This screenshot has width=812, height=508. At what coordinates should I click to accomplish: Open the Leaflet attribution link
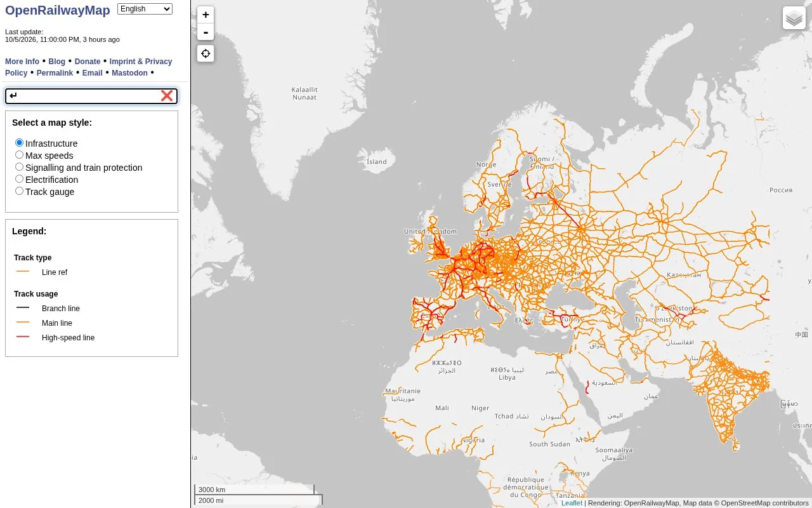click(x=572, y=503)
